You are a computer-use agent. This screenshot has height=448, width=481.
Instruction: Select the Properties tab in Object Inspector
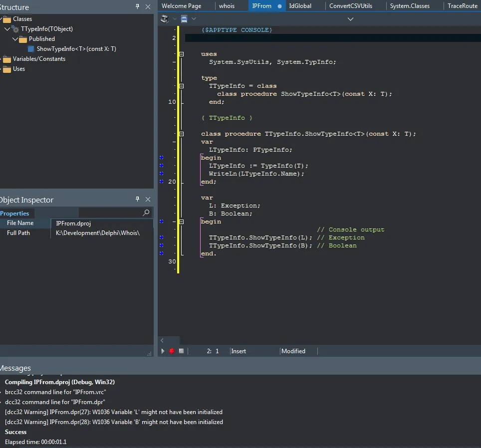pos(14,213)
